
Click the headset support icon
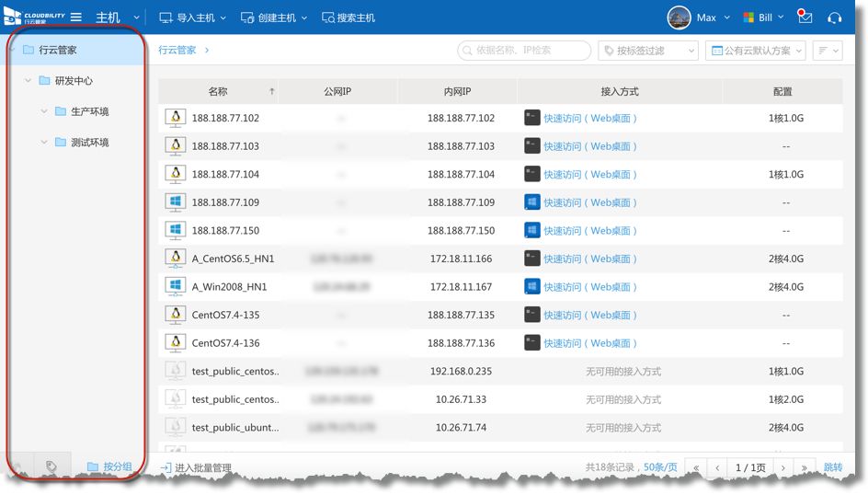[x=835, y=17]
